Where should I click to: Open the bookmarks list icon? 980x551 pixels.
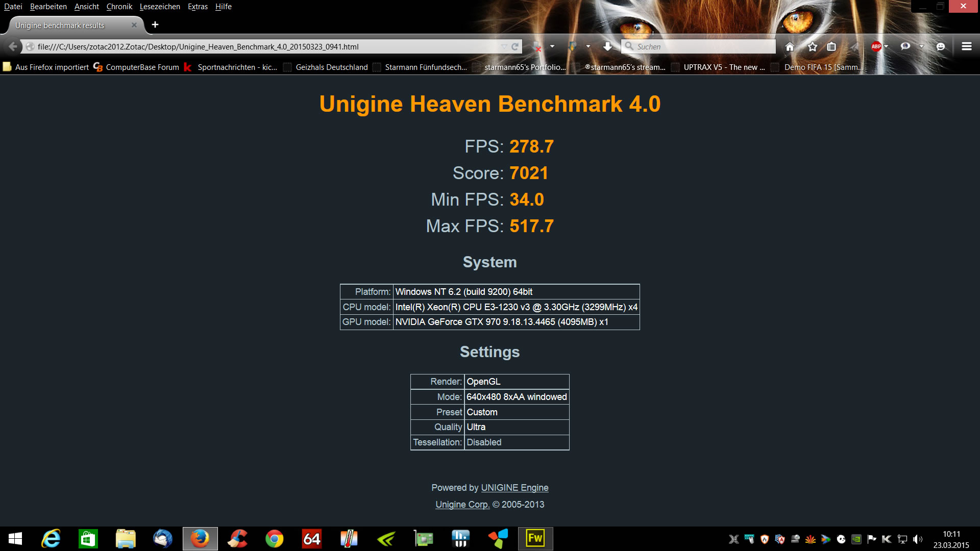click(x=831, y=46)
